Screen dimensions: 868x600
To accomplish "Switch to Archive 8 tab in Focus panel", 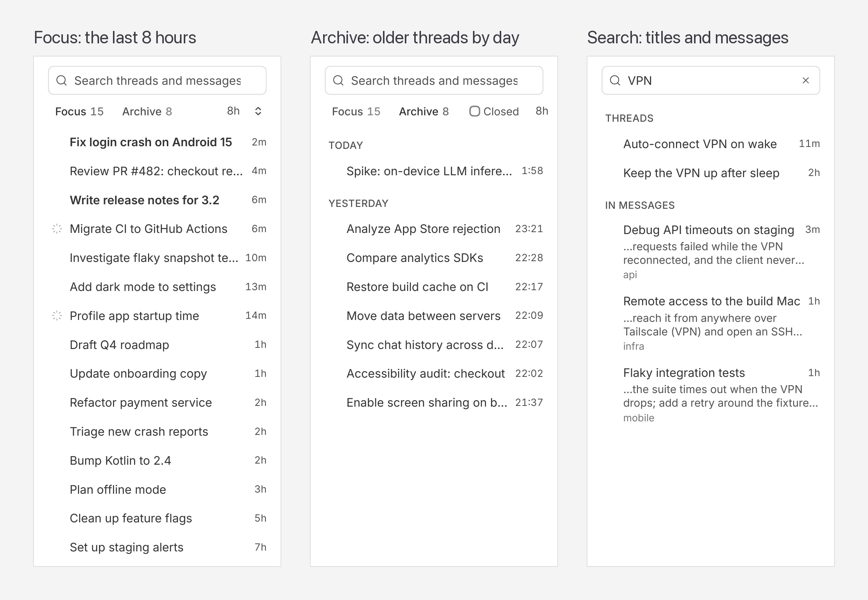I will click(x=147, y=112).
